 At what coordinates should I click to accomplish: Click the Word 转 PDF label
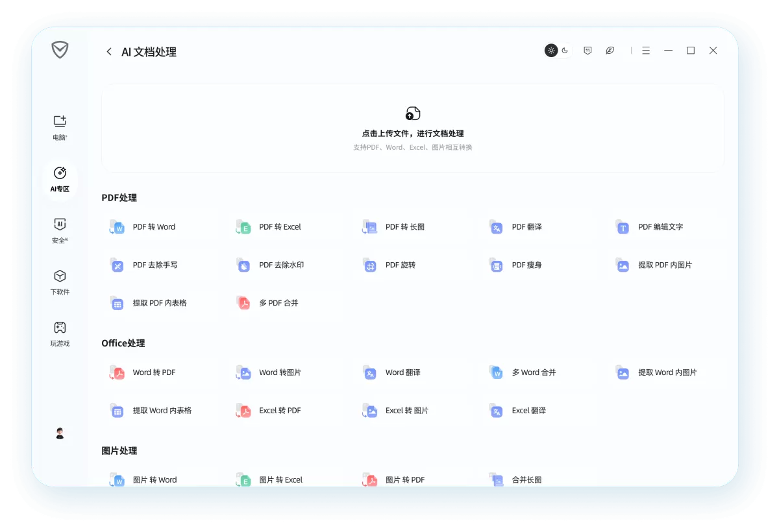(154, 372)
